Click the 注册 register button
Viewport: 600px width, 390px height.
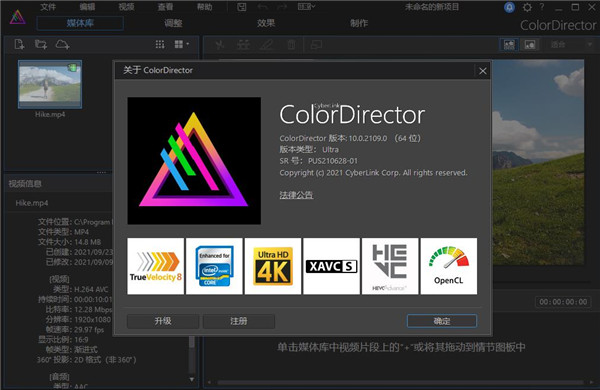[x=239, y=321]
